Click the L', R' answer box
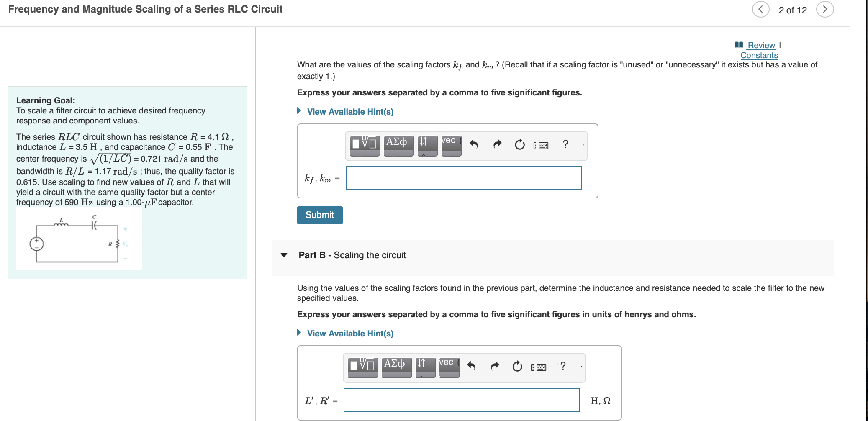This screenshot has height=421, width=868. coord(461,400)
